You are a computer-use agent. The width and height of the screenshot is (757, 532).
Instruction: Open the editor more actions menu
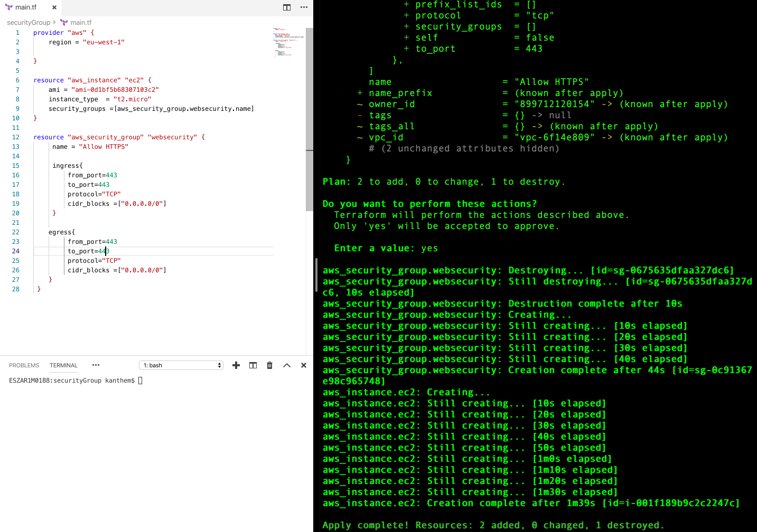[304, 7]
